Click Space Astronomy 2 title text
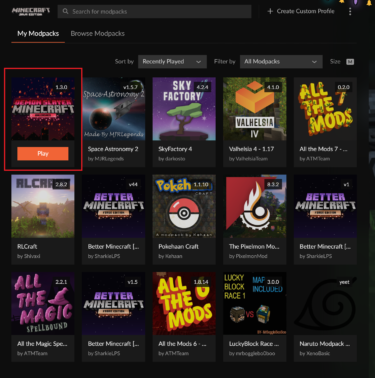 click(x=113, y=149)
